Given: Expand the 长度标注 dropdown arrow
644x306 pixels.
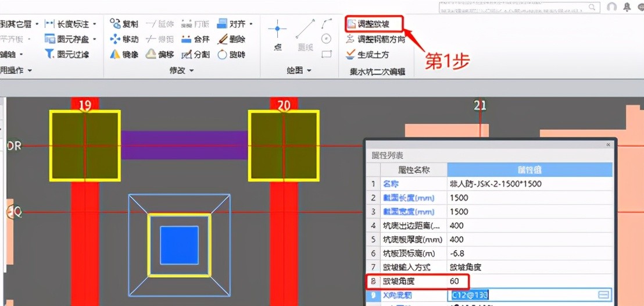Looking at the screenshot, I should [x=94, y=24].
